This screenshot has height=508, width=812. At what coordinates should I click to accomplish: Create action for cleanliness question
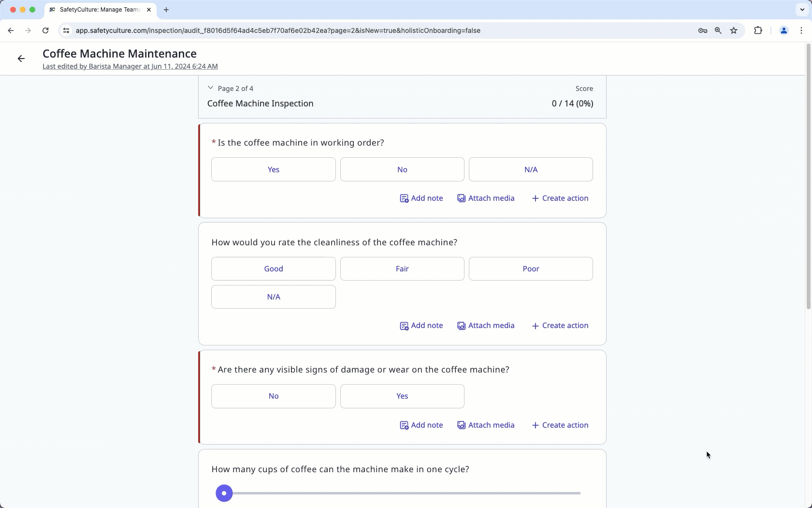pos(560,326)
